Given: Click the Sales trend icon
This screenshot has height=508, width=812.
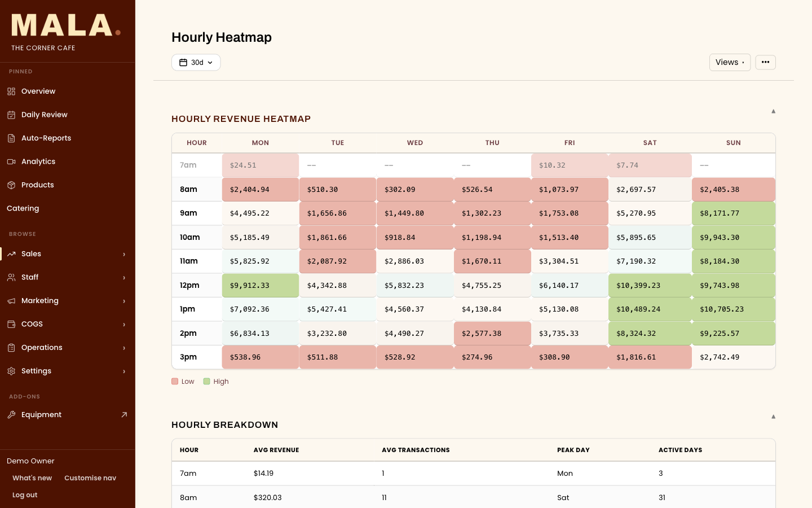Looking at the screenshot, I should tap(11, 254).
